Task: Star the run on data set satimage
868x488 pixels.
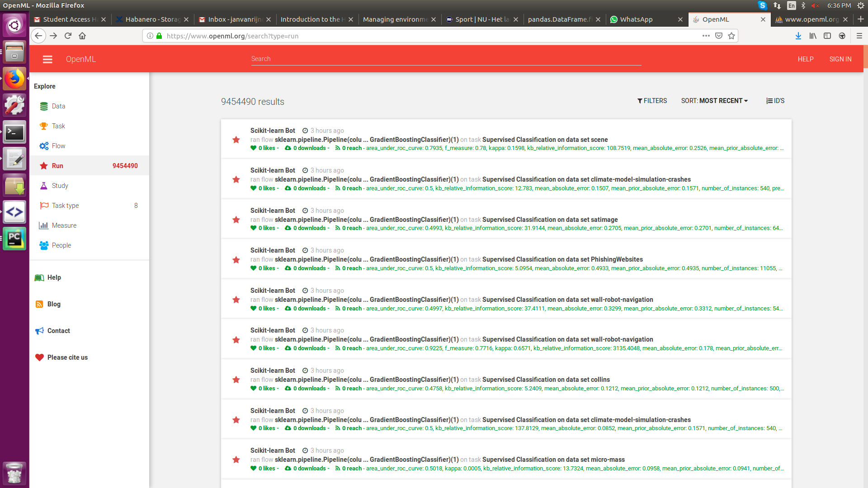Action: 236,220
